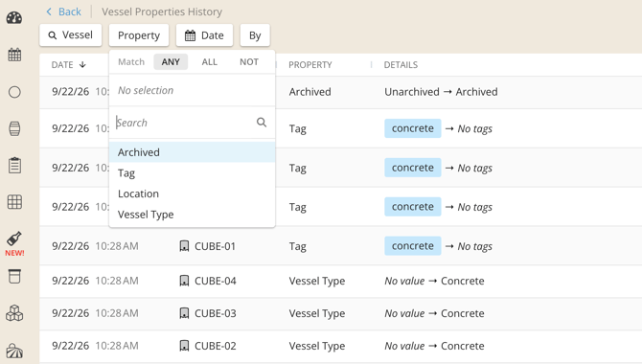Open the barrel icon in the sidebar
Viewport: 642px width, 364px height.
(14, 128)
